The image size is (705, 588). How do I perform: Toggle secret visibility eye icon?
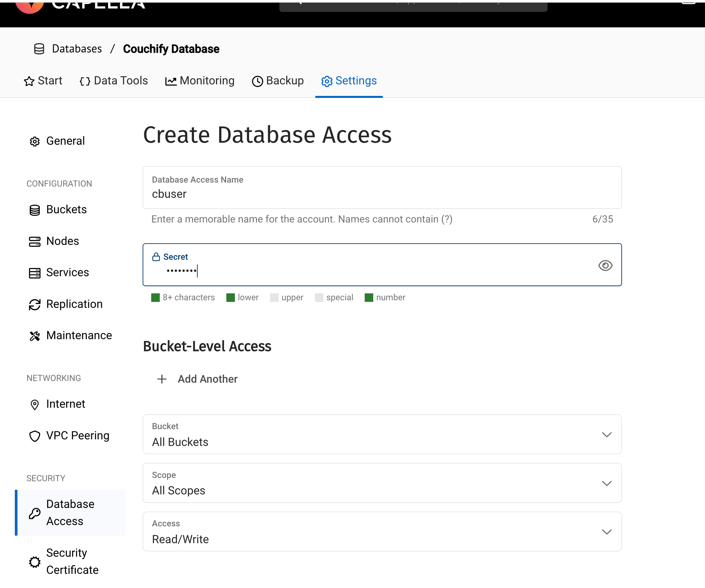coord(605,266)
